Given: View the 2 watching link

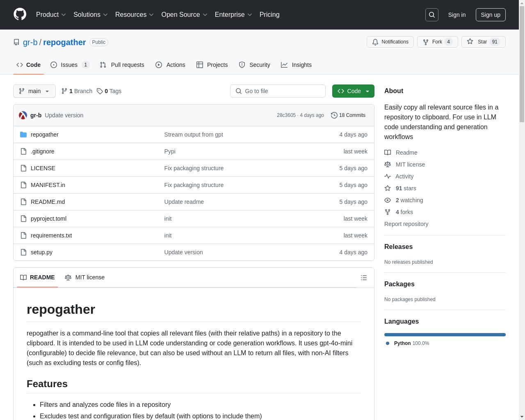Looking at the screenshot, I should click(x=404, y=200).
